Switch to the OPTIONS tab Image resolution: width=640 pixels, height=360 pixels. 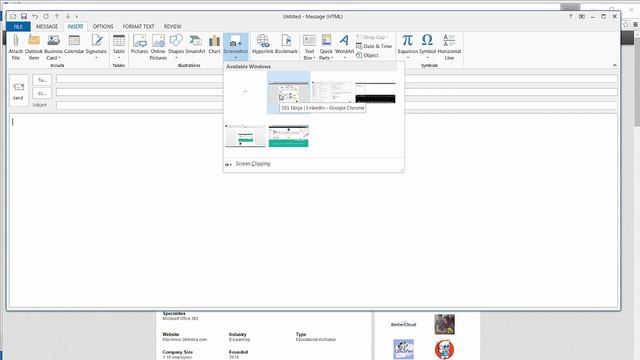[103, 27]
